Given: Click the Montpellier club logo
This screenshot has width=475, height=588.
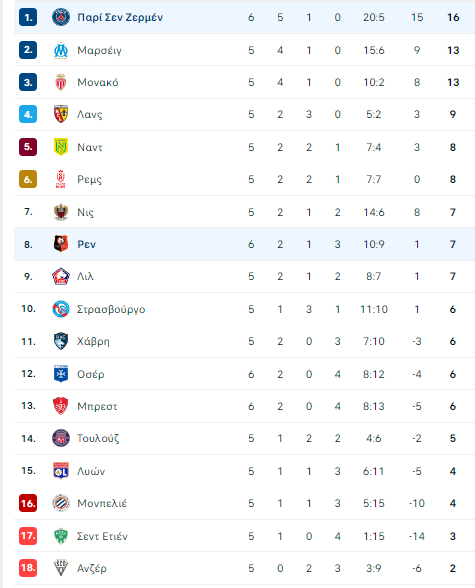Looking at the screenshot, I should 61,503.
